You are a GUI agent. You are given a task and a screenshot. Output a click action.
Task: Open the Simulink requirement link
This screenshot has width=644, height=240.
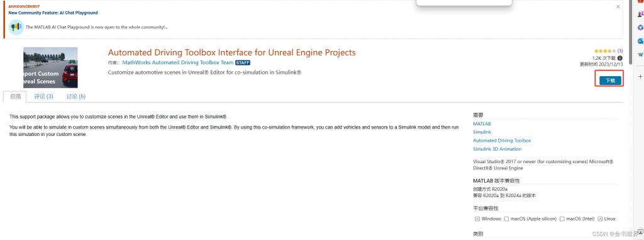point(482,132)
